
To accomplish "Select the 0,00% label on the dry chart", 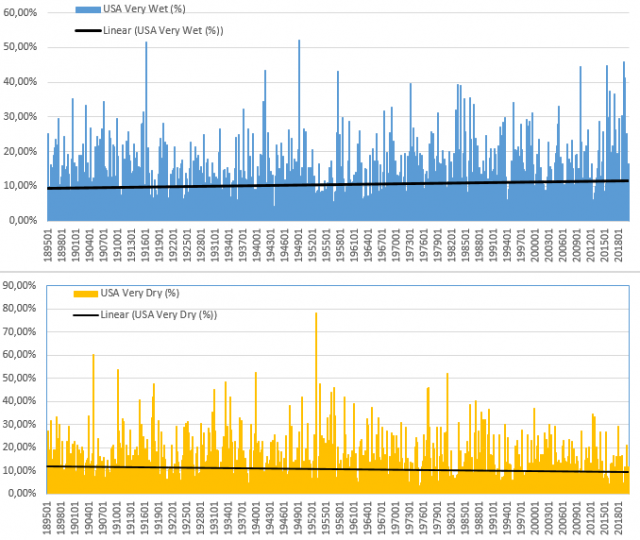I will 24,493.
